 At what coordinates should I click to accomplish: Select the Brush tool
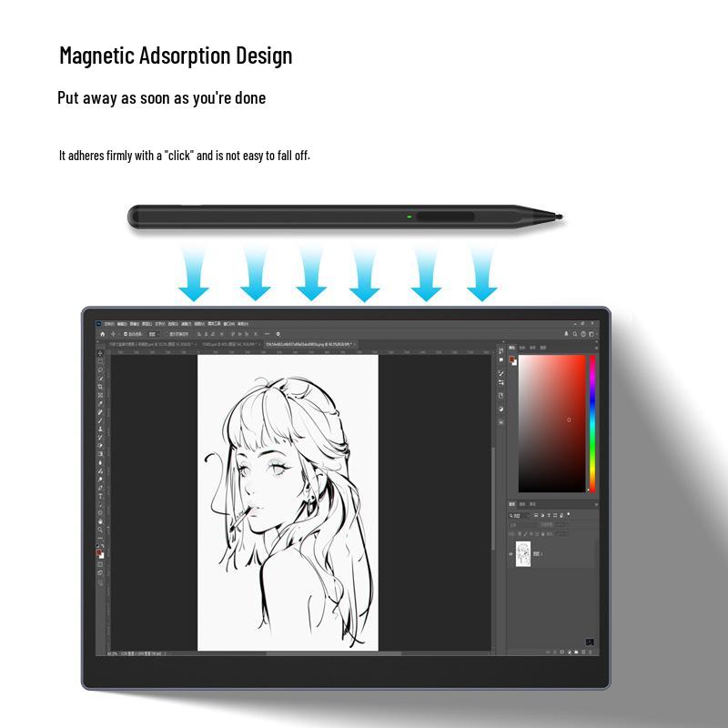pos(100,420)
